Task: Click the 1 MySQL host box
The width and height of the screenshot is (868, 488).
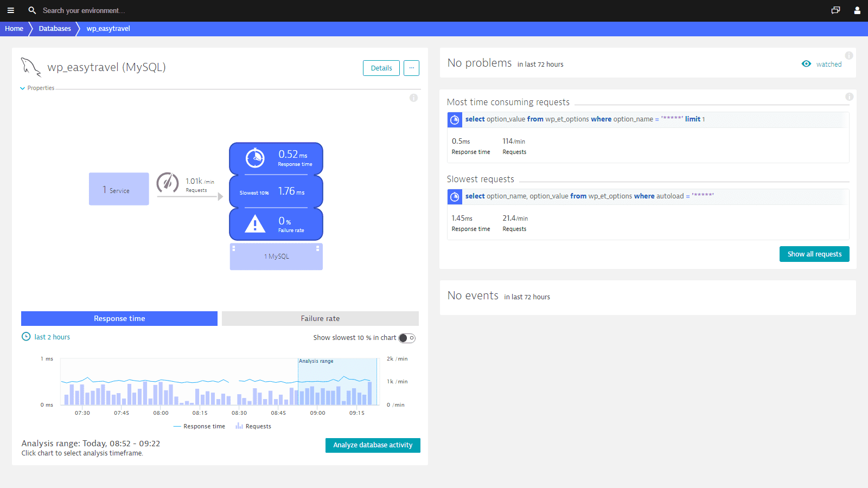Action: pyautogui.click(x=276, y=256)
